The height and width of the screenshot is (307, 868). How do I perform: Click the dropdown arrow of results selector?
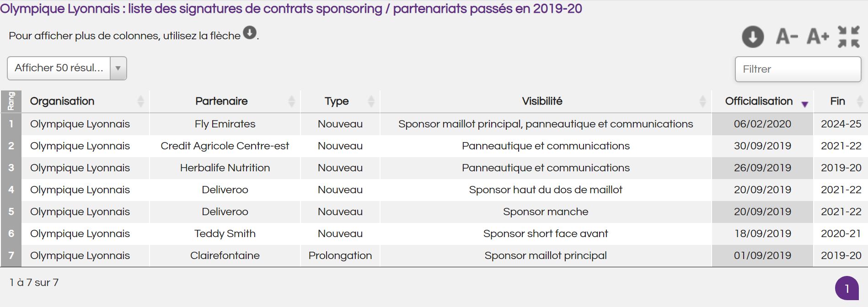(x=118, y=68)
